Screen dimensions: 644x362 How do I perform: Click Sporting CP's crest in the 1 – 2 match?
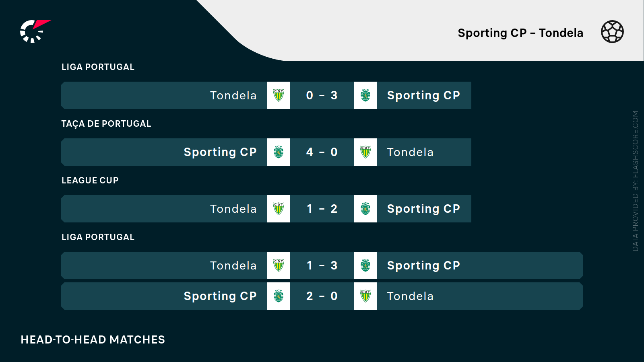365,209
